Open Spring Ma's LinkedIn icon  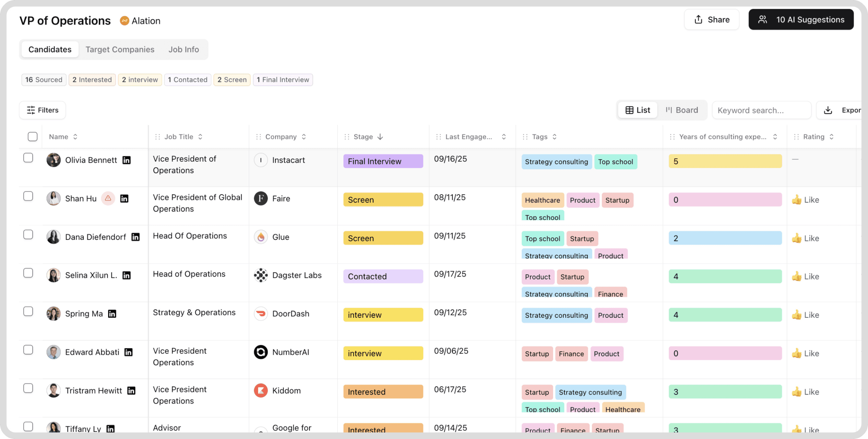(x=112, y=314)
